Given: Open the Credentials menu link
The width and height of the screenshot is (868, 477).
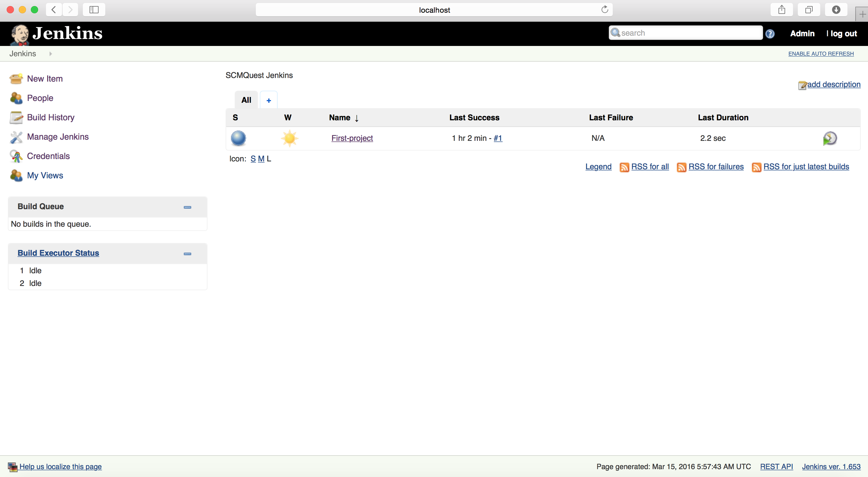Looking at the screenshot, I should point(48,156).
